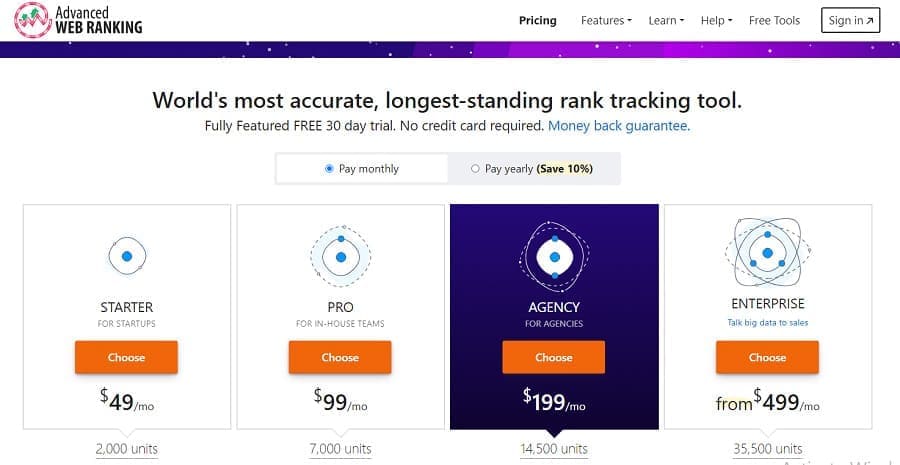The height and width of the screenshot is (465, 900).
Task: Click the Pro plan orbit icon
Action: (x=341, y=257)
